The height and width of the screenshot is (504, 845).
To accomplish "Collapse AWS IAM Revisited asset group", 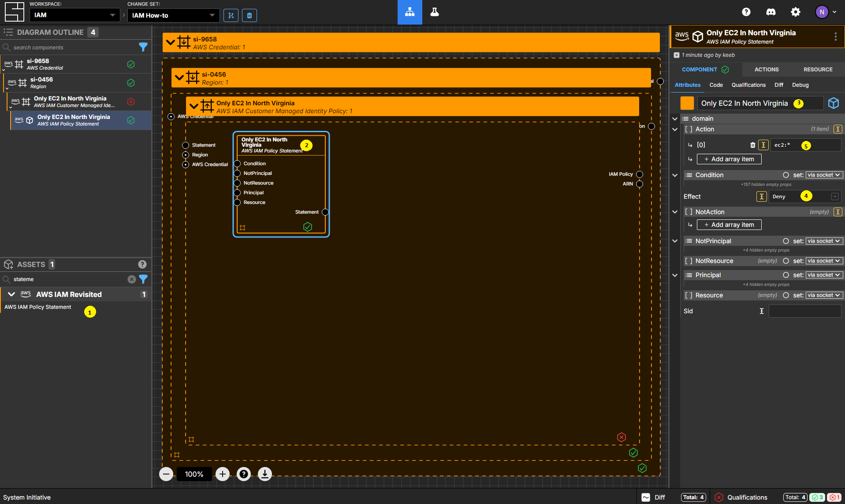I will 11,294.
